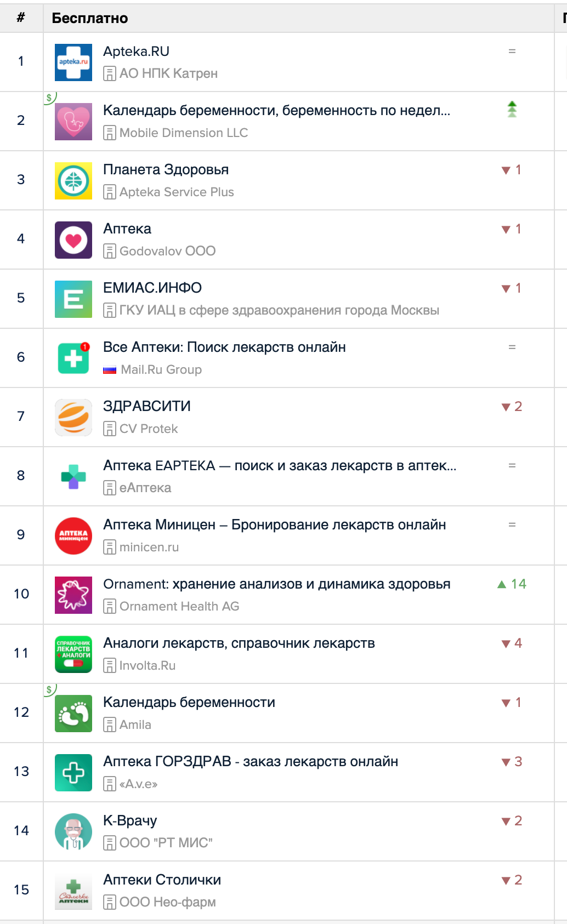Open Аптека ГОРЗДРАВ app title link
This screenshot has height=924, width=567.
(x=251, y=762)
